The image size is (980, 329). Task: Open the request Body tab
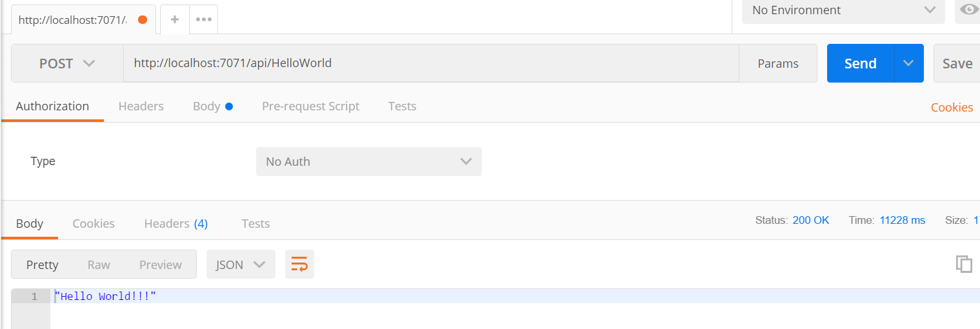[207, 106]
